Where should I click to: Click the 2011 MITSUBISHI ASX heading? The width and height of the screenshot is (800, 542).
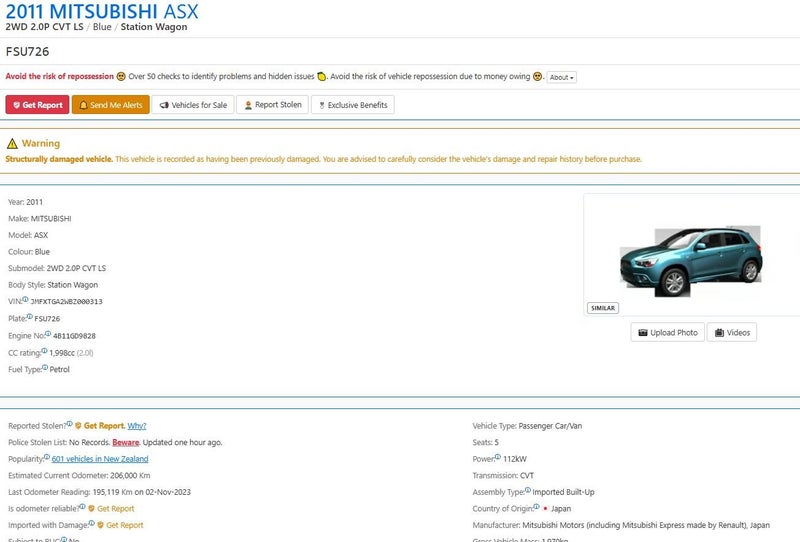point(102,11)
